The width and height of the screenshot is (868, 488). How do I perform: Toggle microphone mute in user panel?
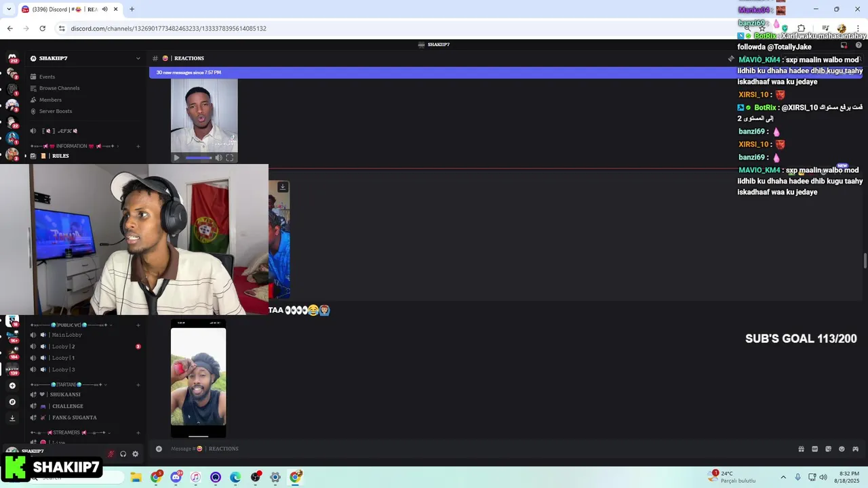pos(111,454)
